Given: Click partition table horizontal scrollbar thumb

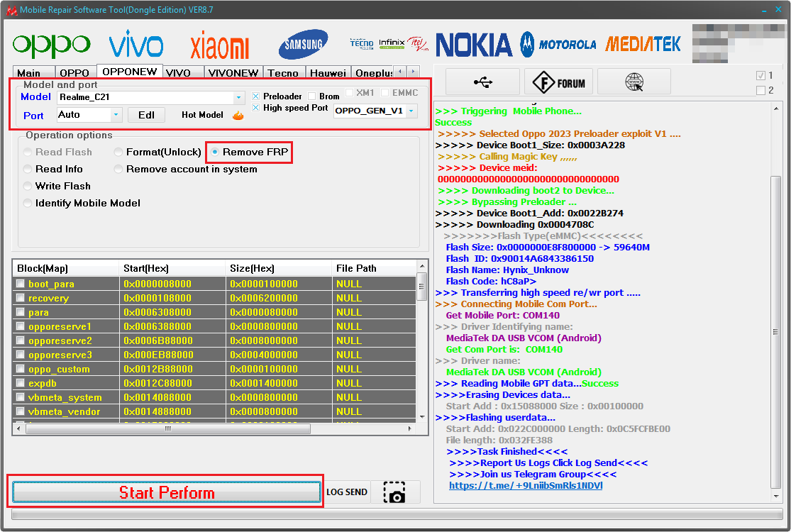Looking at the screenshot, I should coord(168,428).
